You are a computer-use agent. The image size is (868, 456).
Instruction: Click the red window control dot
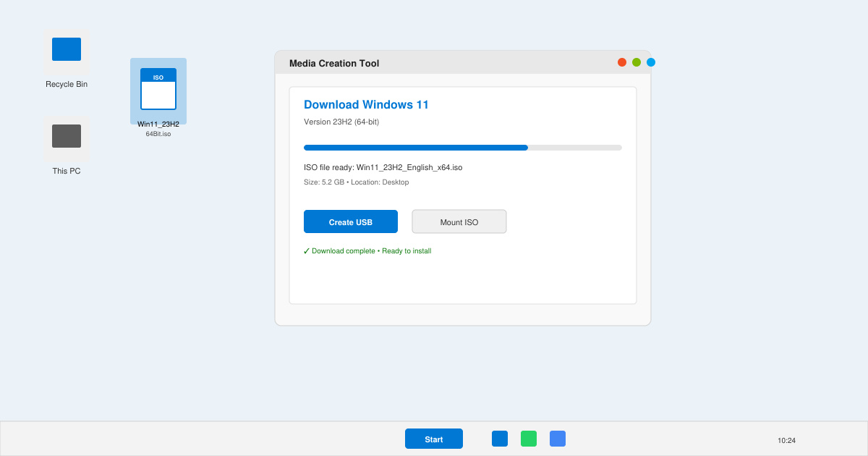coord(622,62)
